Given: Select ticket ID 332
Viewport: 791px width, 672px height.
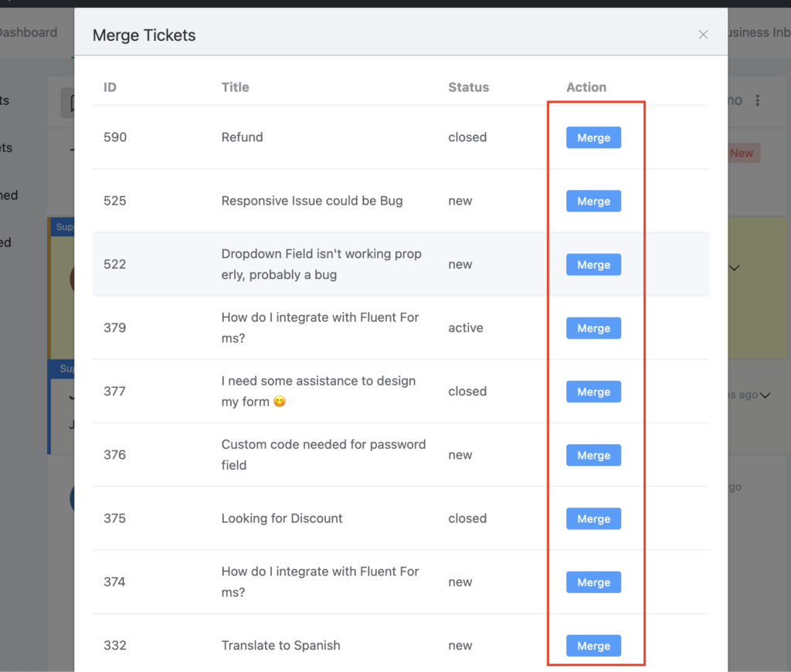Looking at the screenshot, I should [x=115, y=646].
